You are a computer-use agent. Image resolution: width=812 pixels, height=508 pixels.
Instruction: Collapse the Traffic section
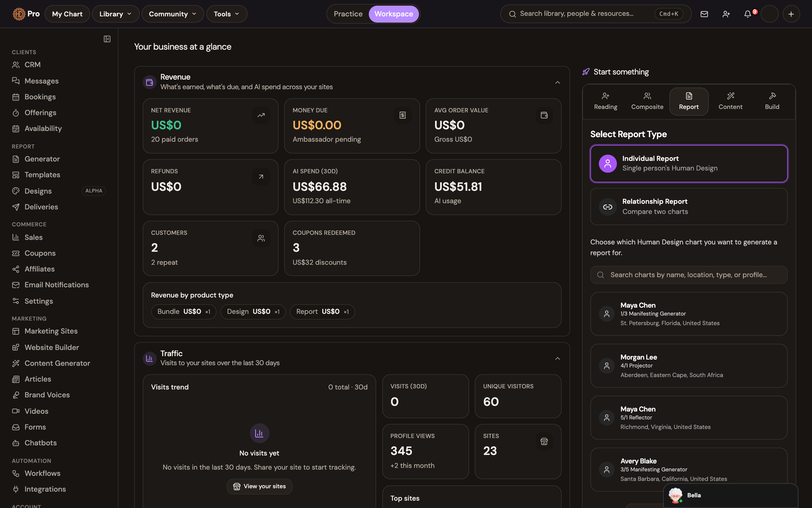point(557,358)
